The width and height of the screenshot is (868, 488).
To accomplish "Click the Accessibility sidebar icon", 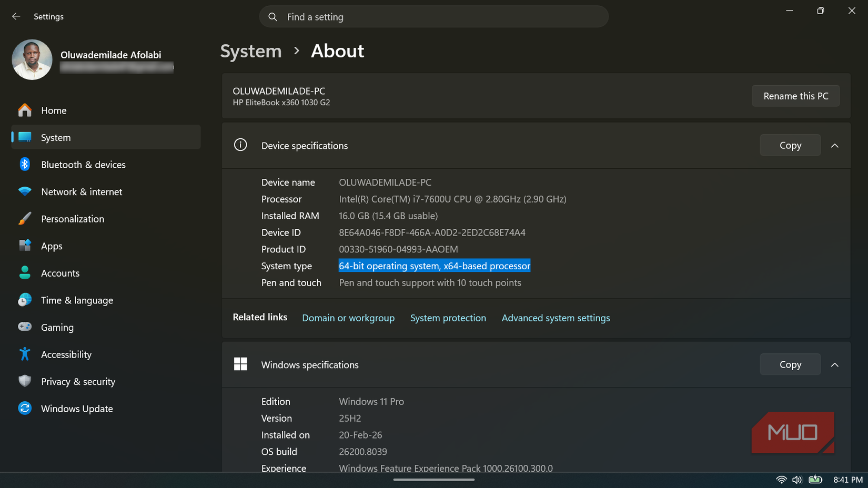I will 25,354.
